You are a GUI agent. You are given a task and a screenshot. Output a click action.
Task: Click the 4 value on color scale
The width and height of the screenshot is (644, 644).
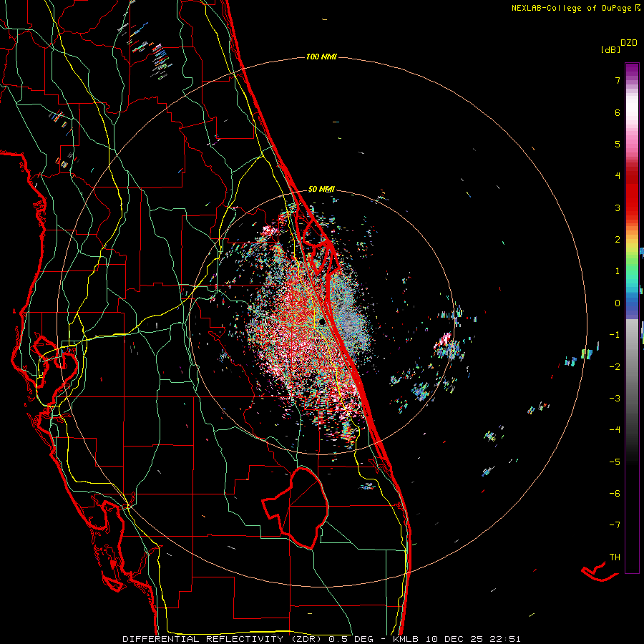point(618,175)
